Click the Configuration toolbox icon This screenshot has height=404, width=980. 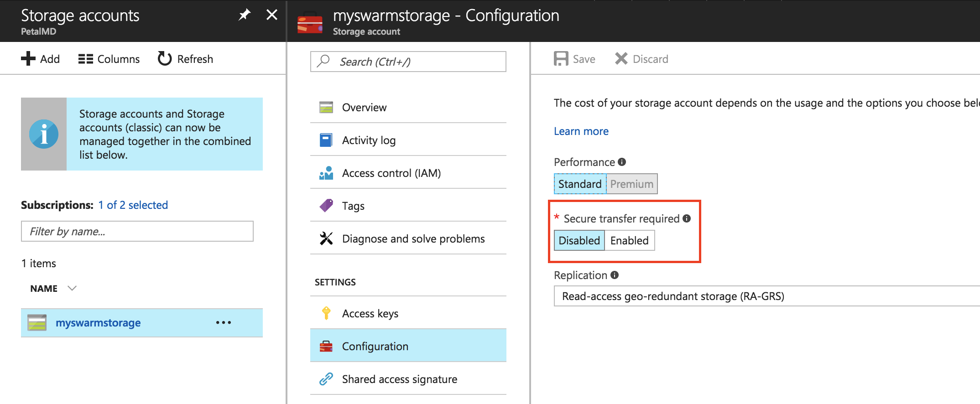click(x=326, y=346)
